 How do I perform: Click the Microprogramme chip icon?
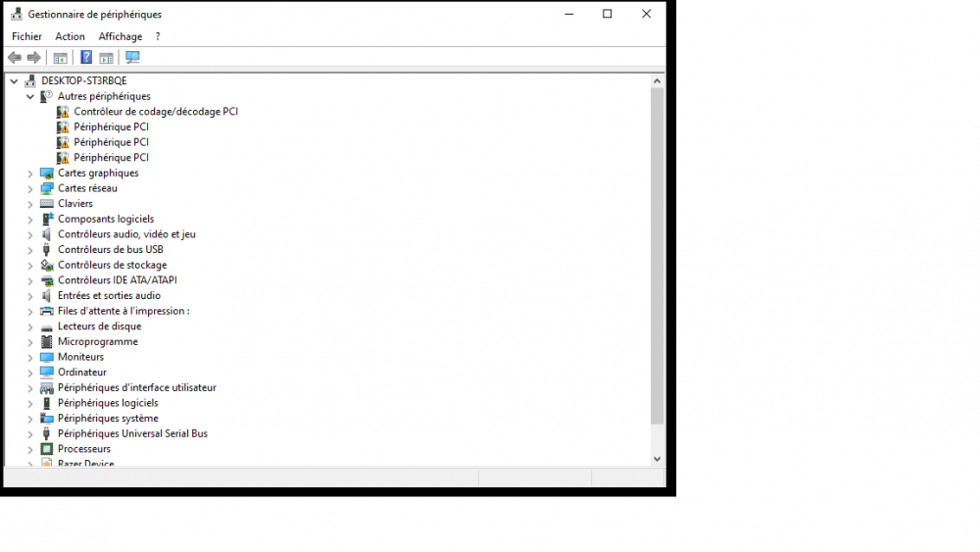(46, 341)
